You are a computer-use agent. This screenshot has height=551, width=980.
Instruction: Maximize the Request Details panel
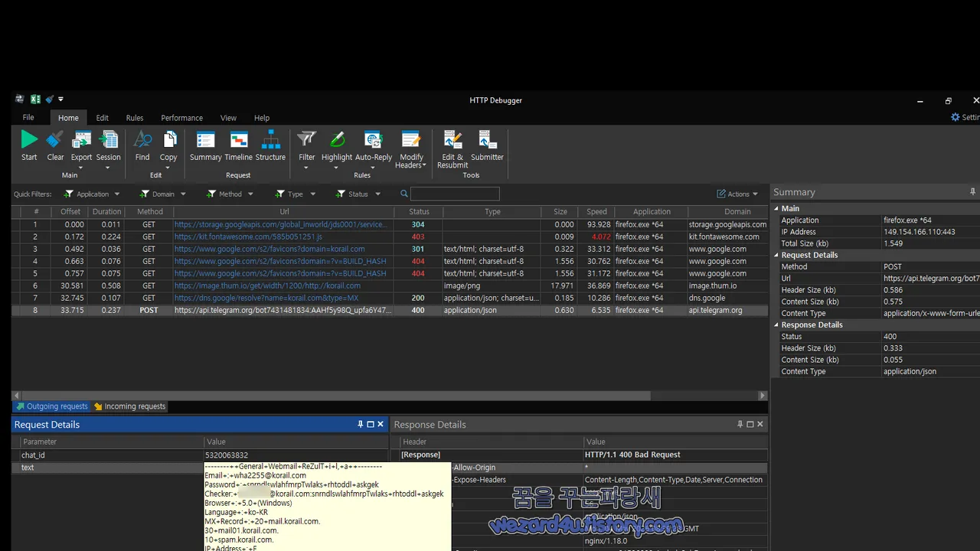[371, 424]
